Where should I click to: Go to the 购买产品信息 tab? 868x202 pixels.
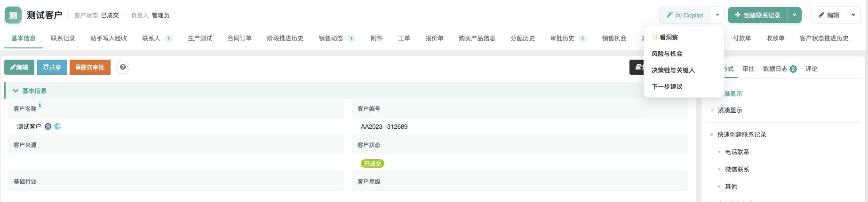(x=477, y=38)
